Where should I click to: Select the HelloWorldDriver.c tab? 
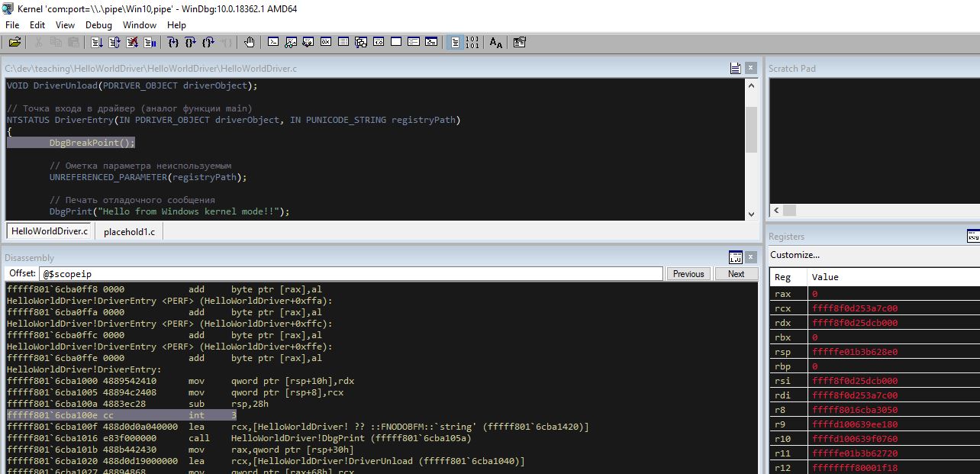tap(47, 231)
